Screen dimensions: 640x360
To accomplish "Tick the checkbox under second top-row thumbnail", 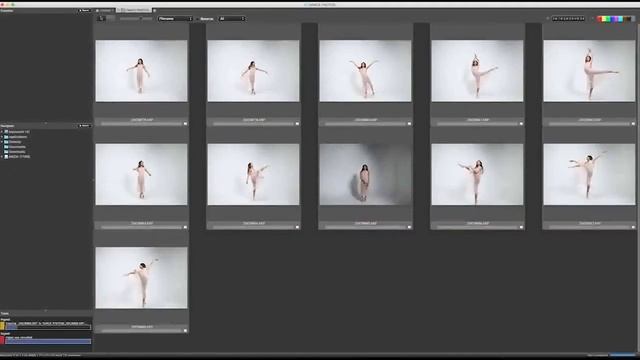I will pyautogui.click(x=297, y=124).
